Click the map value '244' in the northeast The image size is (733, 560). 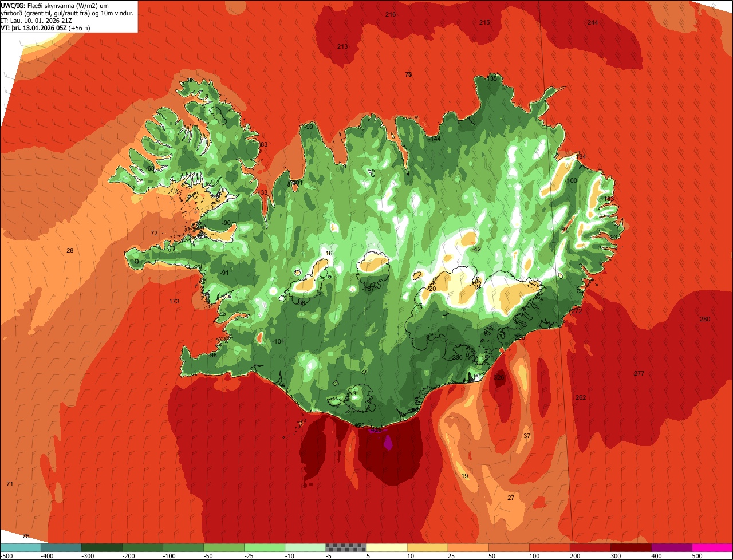click(x=593, y=22)
